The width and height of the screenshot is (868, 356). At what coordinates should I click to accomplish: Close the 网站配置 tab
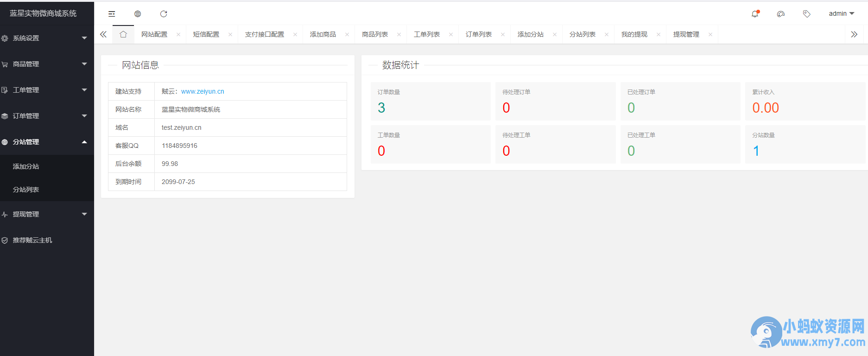click(178, 35)
